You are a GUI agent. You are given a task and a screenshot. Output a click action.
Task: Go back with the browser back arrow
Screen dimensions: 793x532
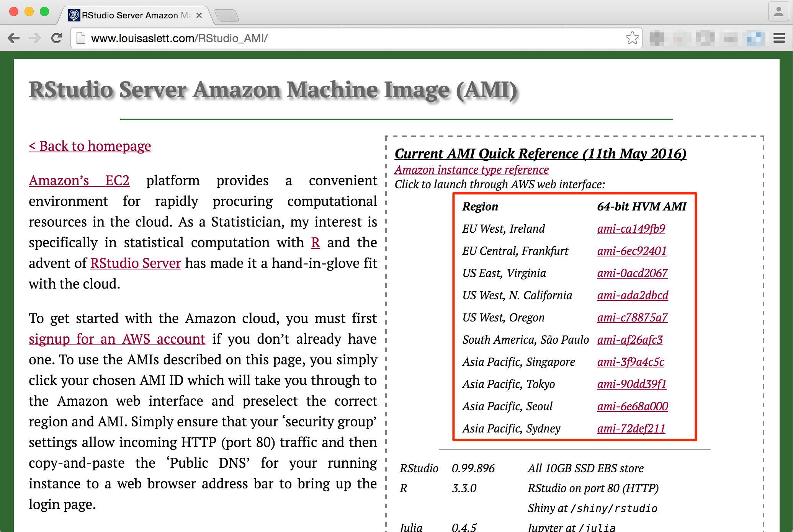tap(14, 38)
